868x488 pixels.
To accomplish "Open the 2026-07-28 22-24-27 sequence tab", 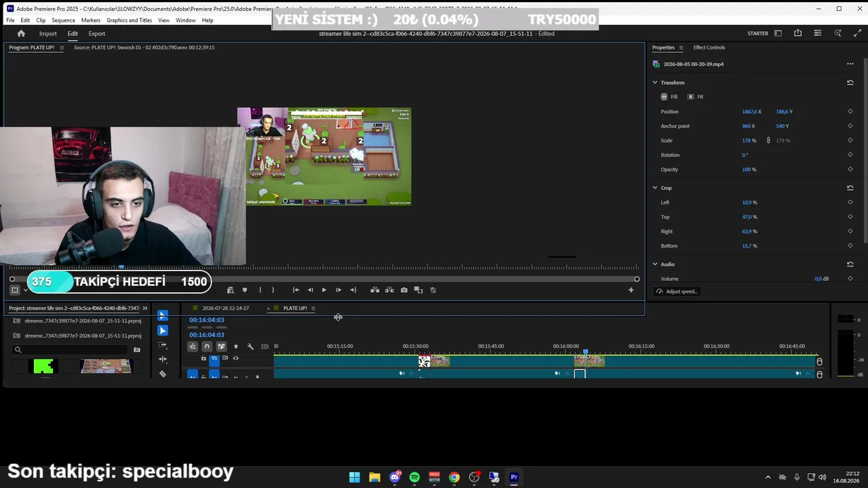I will click(225, 308).
